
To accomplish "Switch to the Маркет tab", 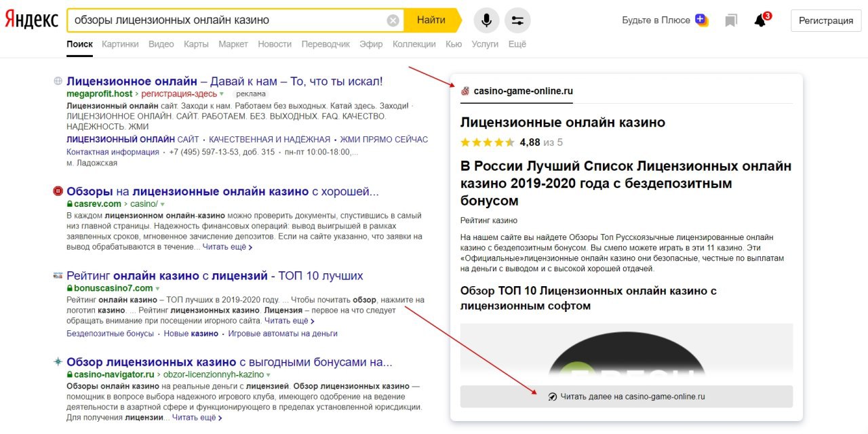I will tap(233, 44).
